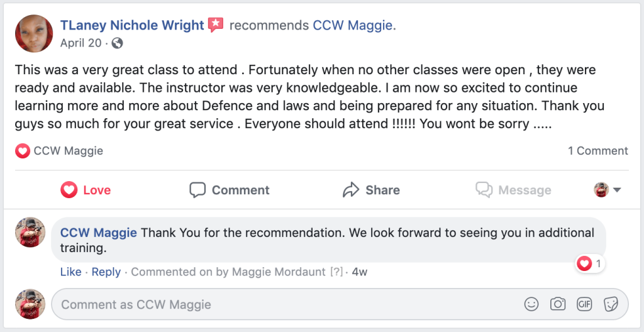Like the CCW Maggie comment
The height and width of the screenshot is (332, 644).
[x=70, y=272]
